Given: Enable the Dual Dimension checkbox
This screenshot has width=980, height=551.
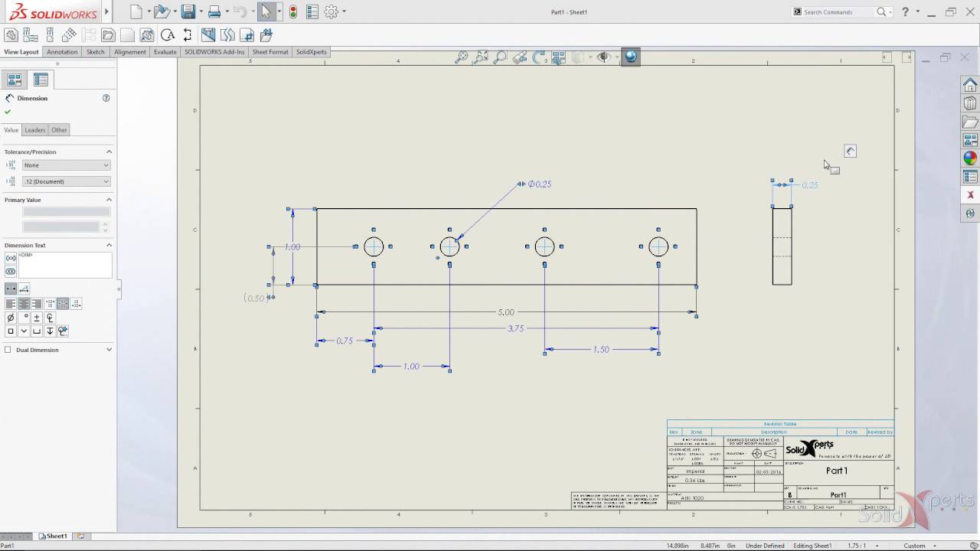Looking at the screenshot, I should click(x=9, y=350).
